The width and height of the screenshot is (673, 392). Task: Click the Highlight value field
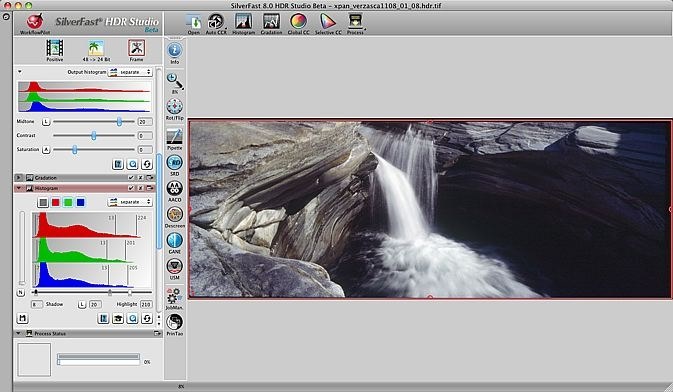click(146, 304)
